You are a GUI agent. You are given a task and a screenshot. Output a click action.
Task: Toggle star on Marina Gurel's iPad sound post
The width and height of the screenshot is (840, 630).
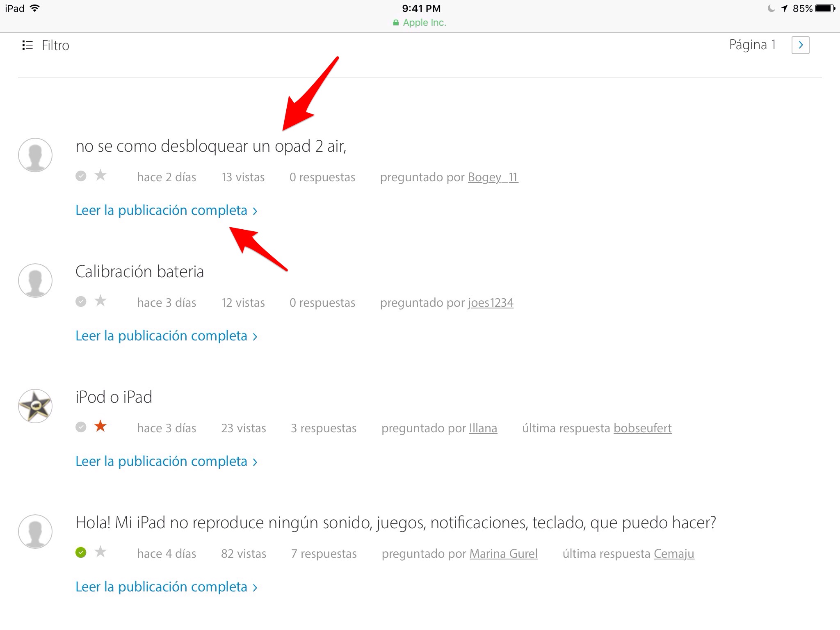pyautogui.click(x=100, y=552)
